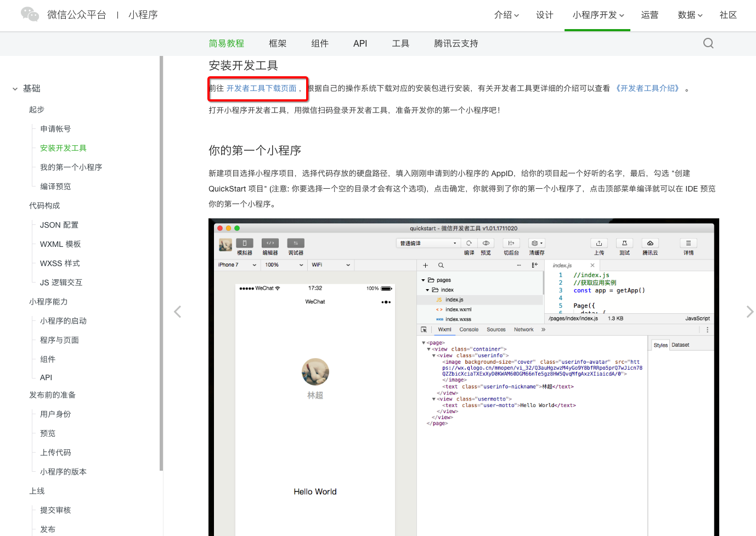The height and width of the screenshot is (536, 756).
Task: Select 发布前的准备 in the sidebar
Action: pos(52,395)
